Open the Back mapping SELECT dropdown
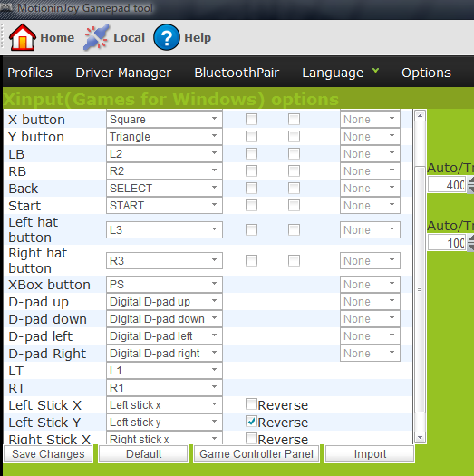 (x=164, y=189)
